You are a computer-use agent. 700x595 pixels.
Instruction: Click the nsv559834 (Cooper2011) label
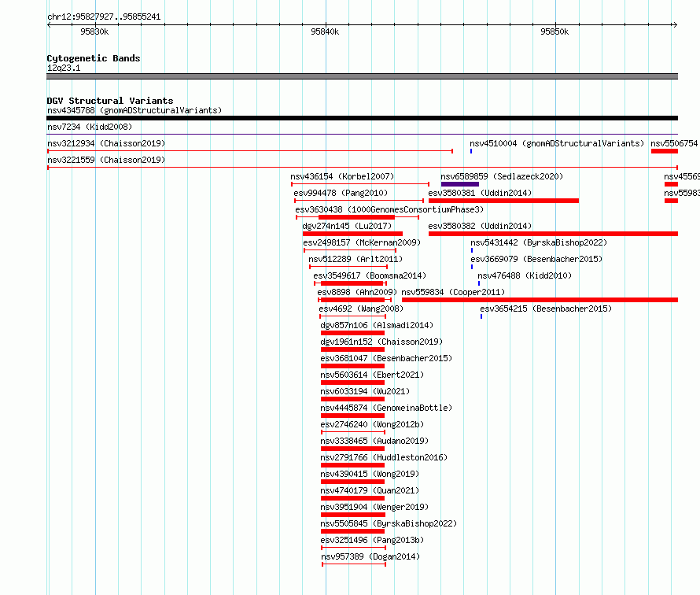pos(453,292)
